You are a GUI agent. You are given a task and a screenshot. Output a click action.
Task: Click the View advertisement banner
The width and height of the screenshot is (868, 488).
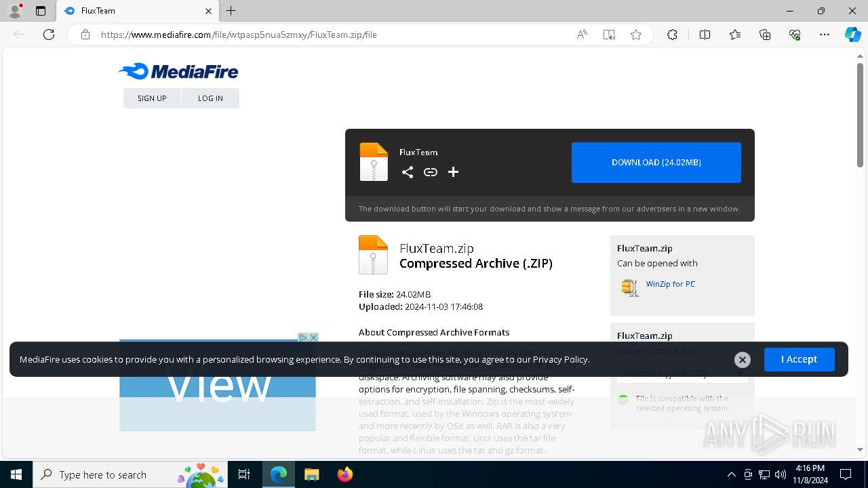[x=218, y=385]
